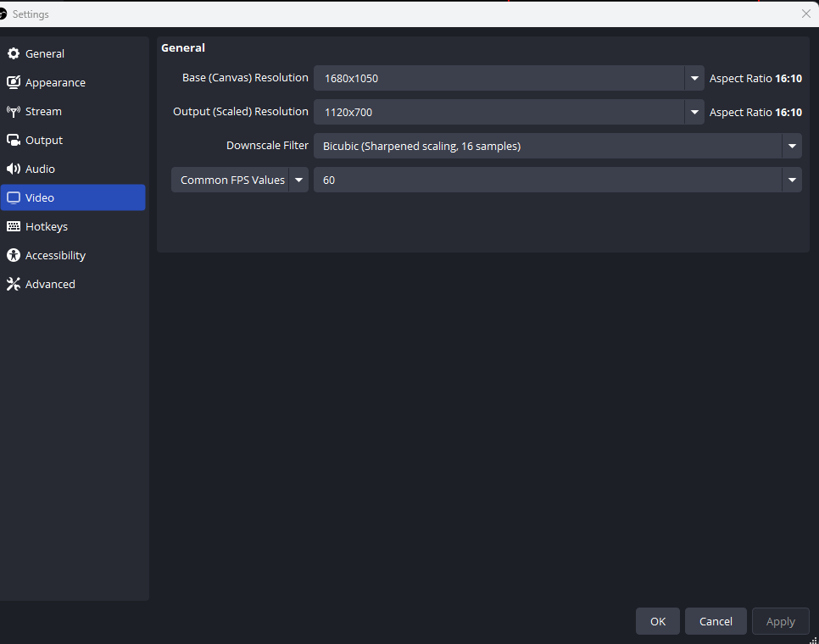Click the 1680x1050 base resolution field
819x644 pixels.
(499, 78)
